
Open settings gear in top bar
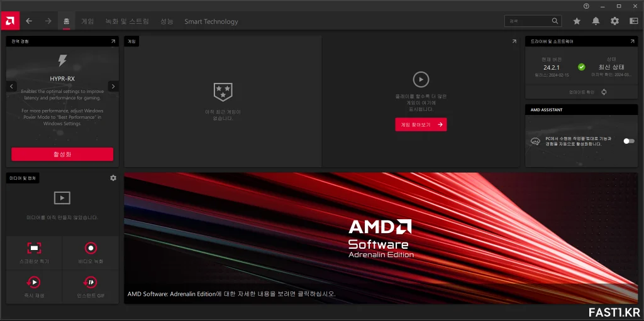tap(614, 21)
